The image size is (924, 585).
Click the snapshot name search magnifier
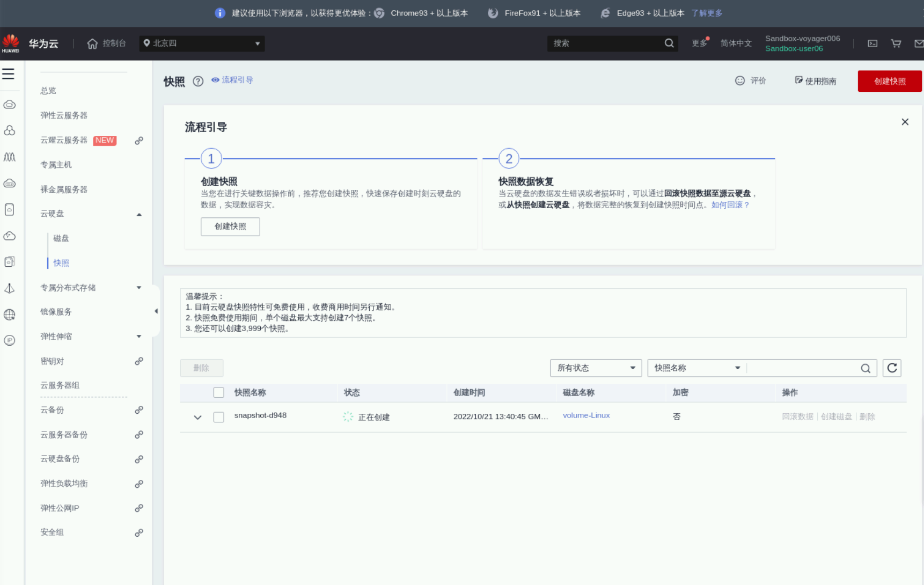coord(866,368)
